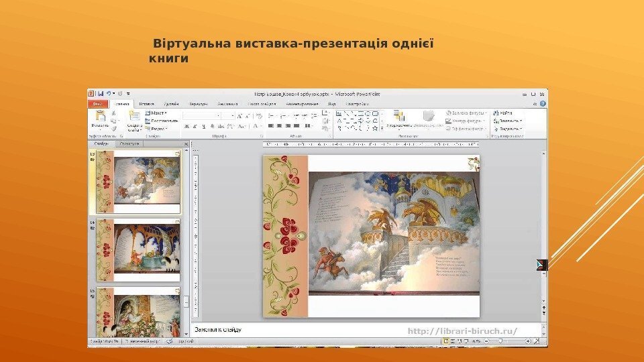The width and height of the screenshot is (644, 362).
Task: Click the Упорядочить arrange button
Action: coord(398,119)
